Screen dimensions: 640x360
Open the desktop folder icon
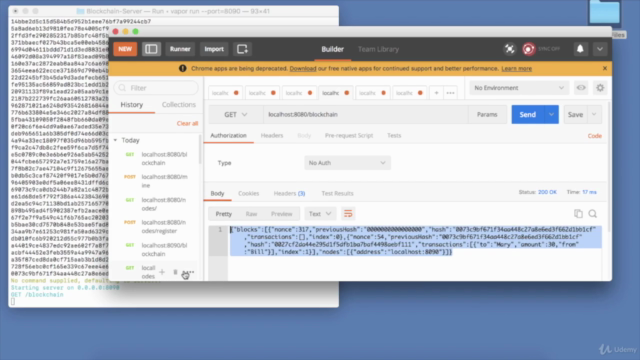pos(604,12)
